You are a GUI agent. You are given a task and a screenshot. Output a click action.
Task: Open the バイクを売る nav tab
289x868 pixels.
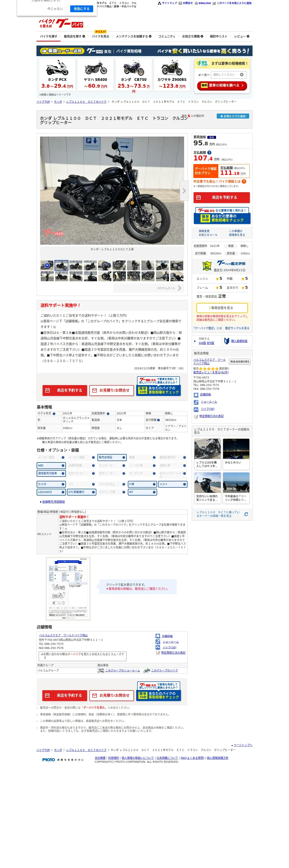[x=100, y=36]
